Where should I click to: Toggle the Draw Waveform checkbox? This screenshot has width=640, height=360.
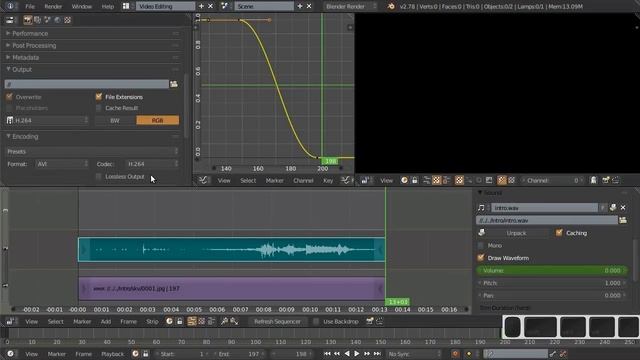tap(481, 258)
